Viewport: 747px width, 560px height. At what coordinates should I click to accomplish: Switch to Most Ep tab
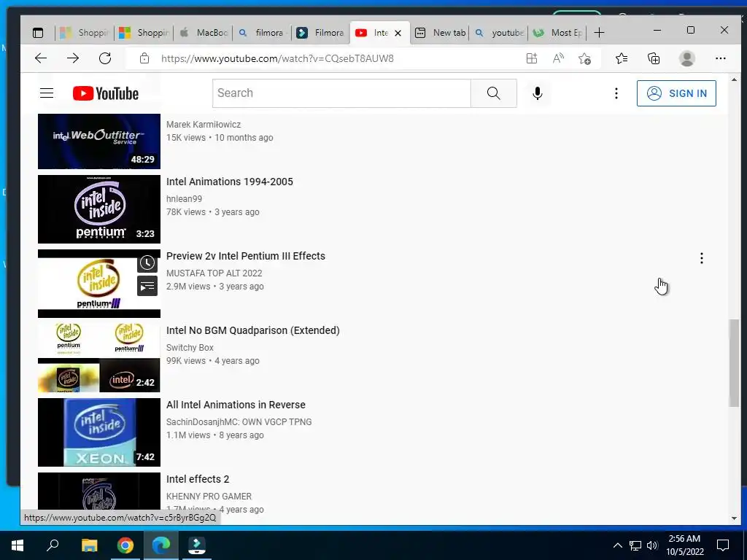(x=558, y=33)
